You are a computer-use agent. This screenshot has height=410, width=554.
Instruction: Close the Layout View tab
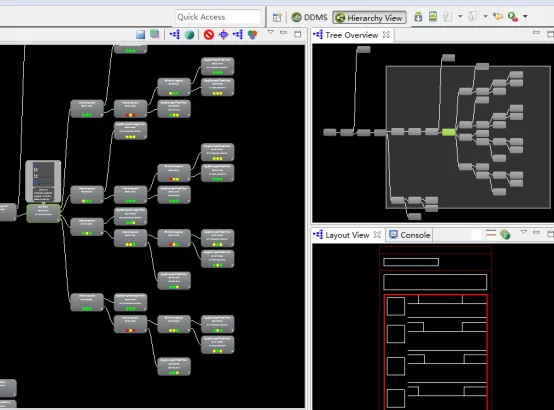click(x=377, y=235)
